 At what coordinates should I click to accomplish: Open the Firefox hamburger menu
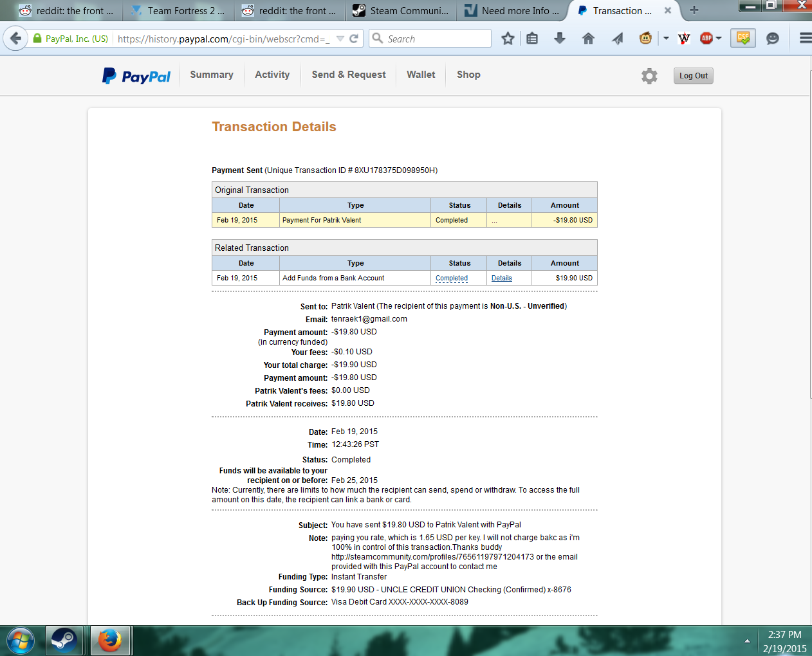click(x=805, y=39)
